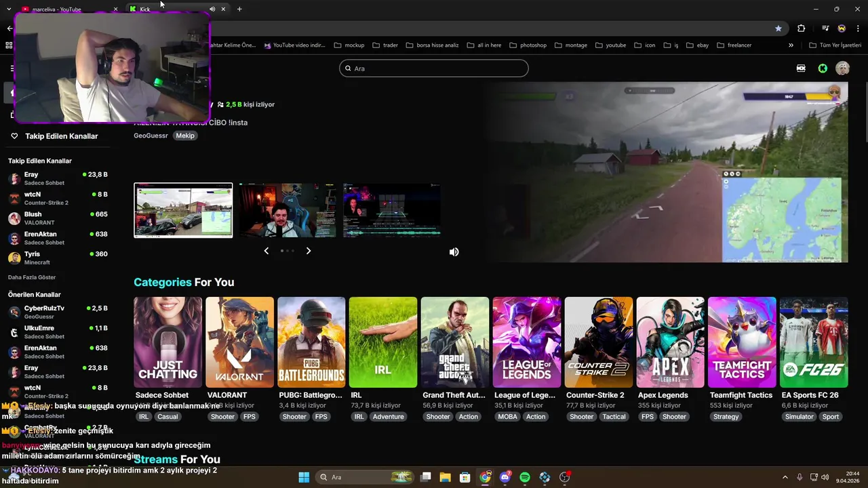Viewport: 868px width, 488px height.
Task: Click the Kick search box labeled Ara
Action: 434,68
